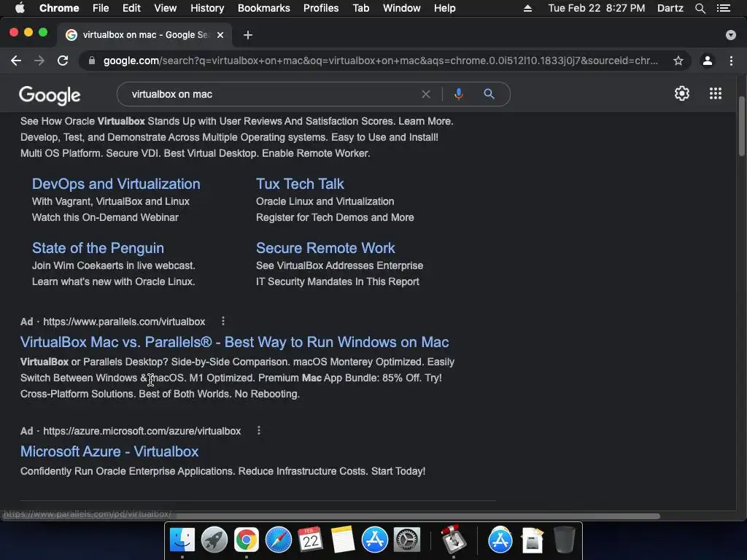Image resolution: width=747 pixels, height=560 pixels.
Task: Open a new tab with plus button
Action: [248, 35]
